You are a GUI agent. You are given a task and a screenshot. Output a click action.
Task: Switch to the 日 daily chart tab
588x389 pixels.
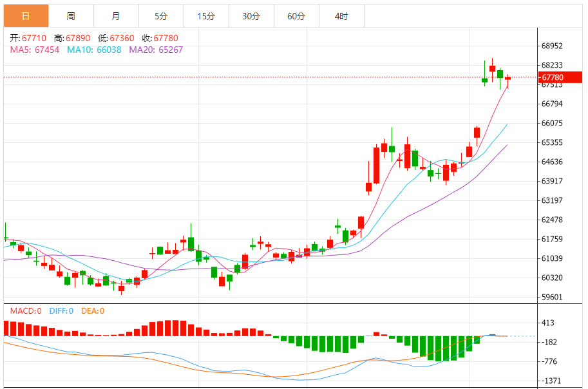pyautogui.click(x=26, y=16)
